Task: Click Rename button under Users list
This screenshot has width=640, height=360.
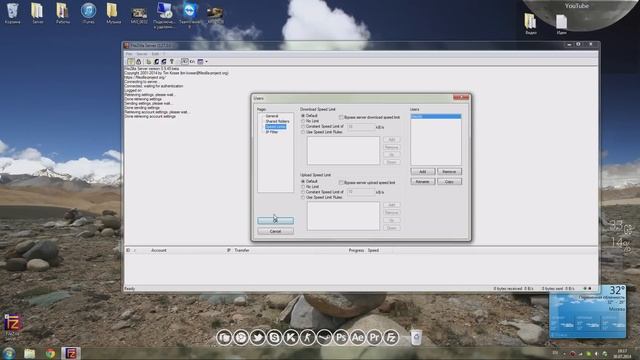Action: coord(422,182)
